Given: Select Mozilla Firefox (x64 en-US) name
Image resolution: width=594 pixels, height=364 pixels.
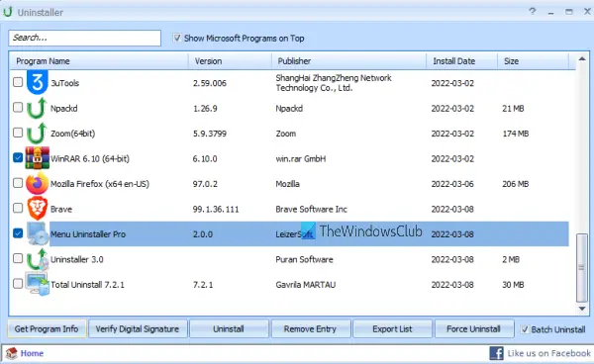Looking at the screenshot, I should click(100, 184).
